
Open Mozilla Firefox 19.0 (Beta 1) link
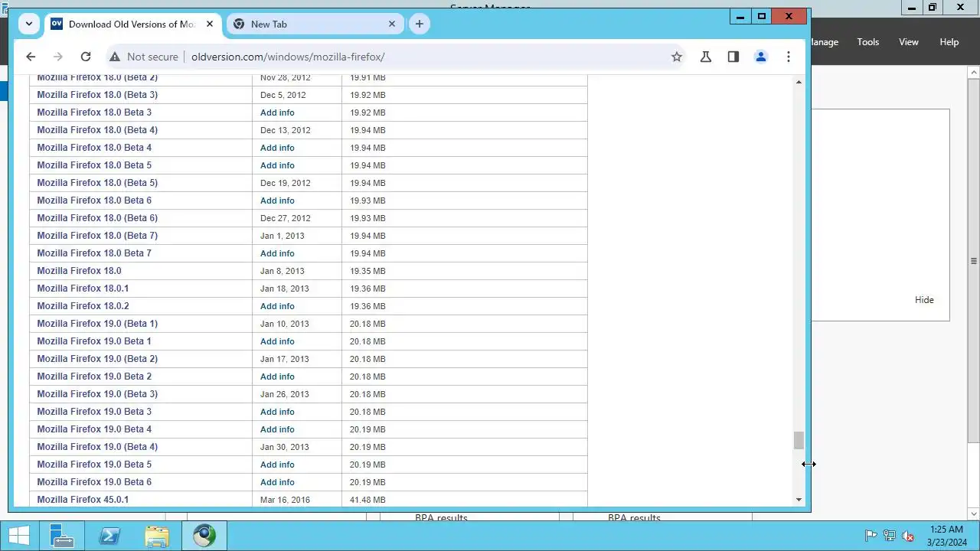click(97, 324)
